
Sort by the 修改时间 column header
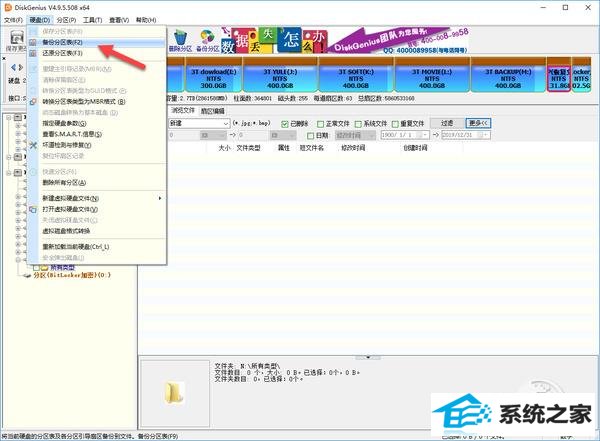(x=353, y=148)
